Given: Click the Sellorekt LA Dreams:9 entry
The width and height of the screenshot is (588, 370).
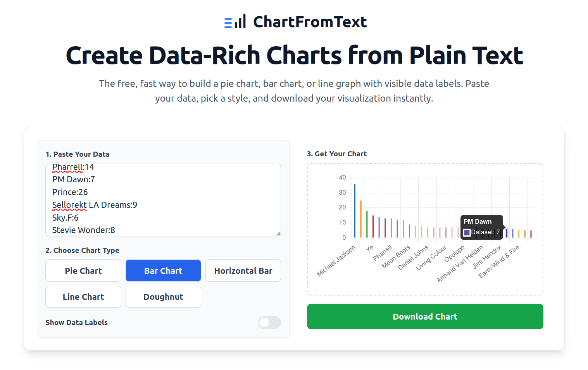Looking at the screenshot, I should [95, 205].
